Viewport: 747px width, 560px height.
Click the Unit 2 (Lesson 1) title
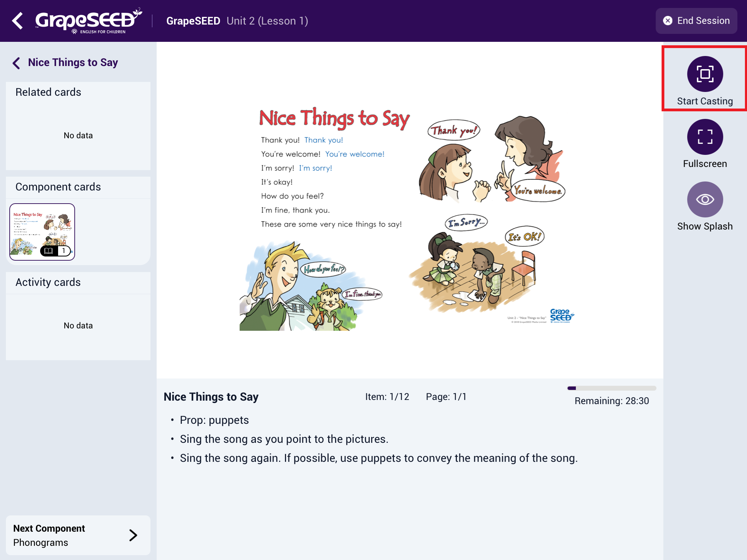(267, 21)
